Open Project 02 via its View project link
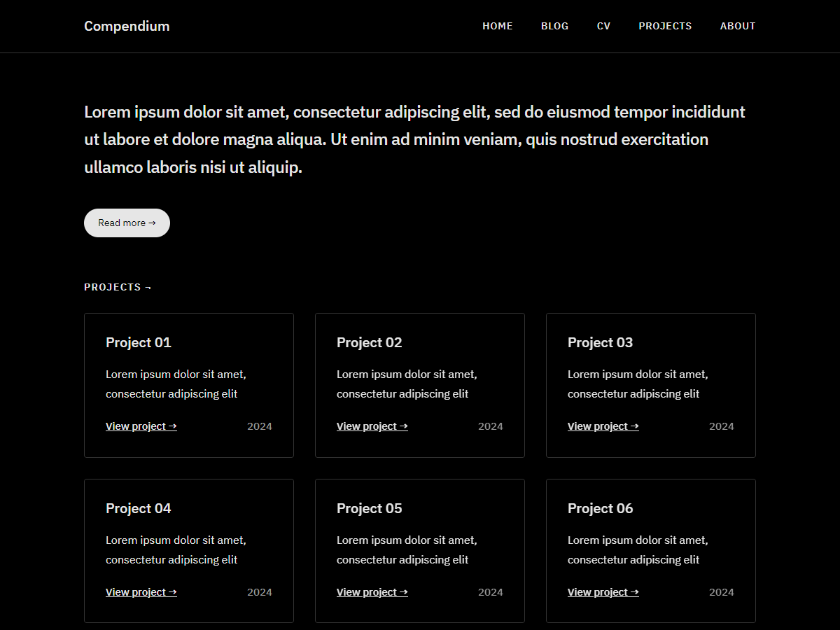The image size is (840, 630). [x=372, y=426]
